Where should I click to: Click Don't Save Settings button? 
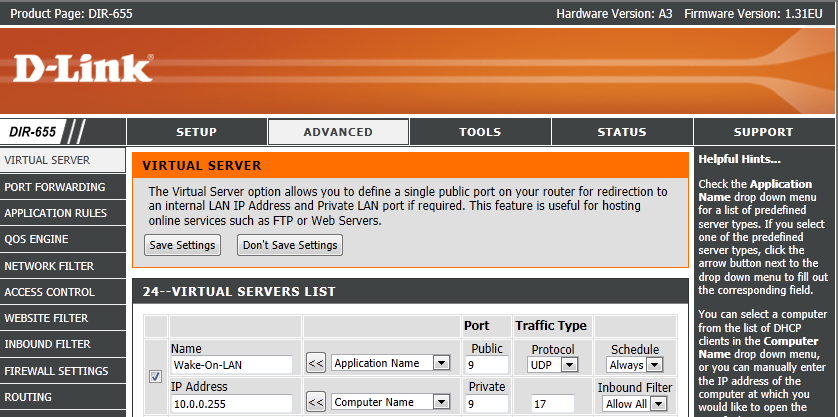tap(290, 245)
